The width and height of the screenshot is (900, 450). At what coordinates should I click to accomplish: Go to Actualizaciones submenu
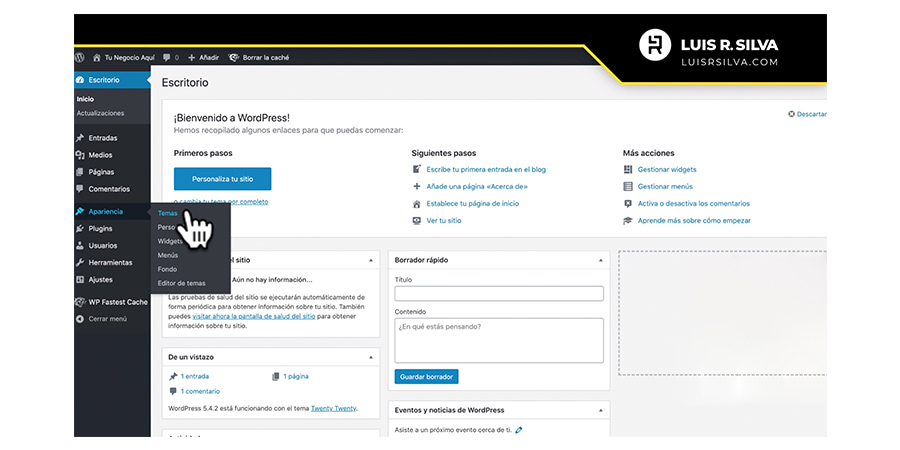100,113
